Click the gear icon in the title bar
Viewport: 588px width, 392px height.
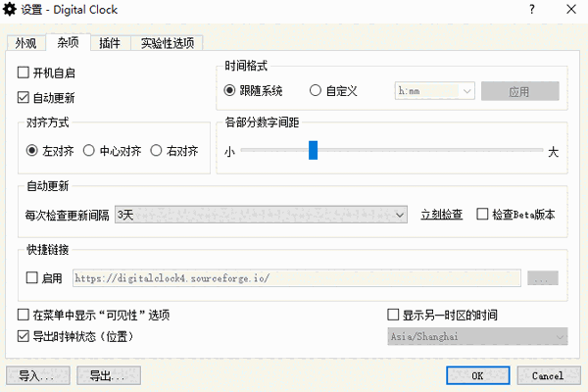10,9
